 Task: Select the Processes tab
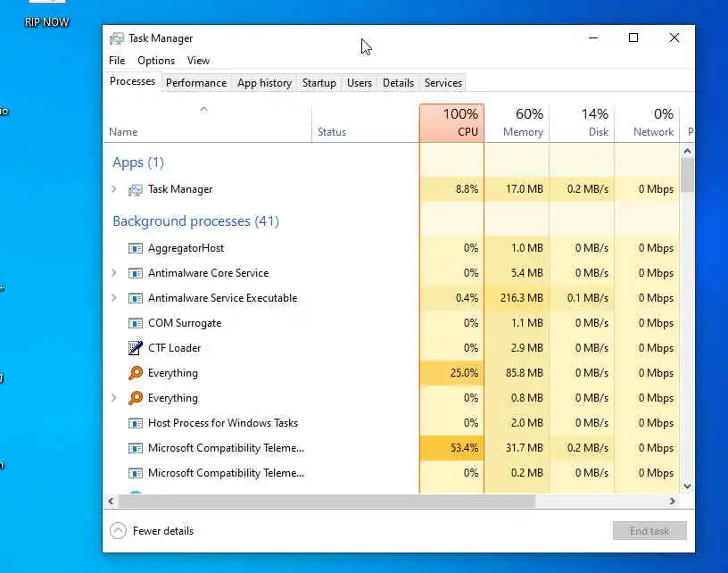[132, 82]
